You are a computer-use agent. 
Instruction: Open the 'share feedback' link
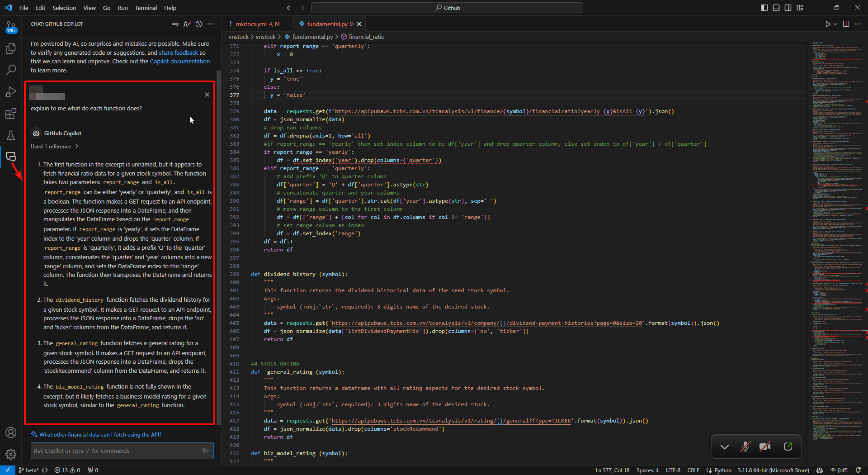(179, 52)
